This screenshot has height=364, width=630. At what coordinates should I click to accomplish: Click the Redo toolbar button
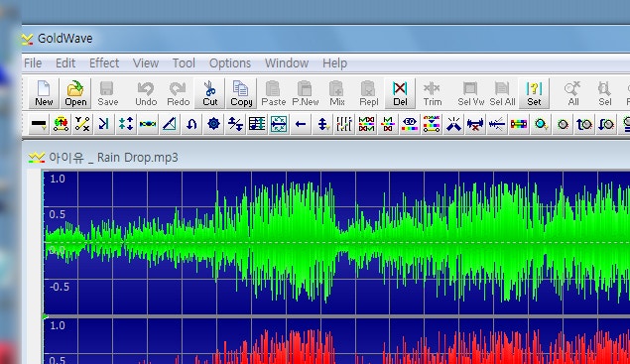pos(178,93)
